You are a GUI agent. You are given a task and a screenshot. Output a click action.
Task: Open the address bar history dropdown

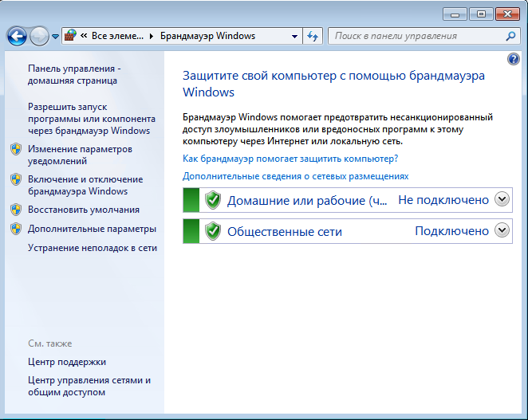tap(294, 36)
